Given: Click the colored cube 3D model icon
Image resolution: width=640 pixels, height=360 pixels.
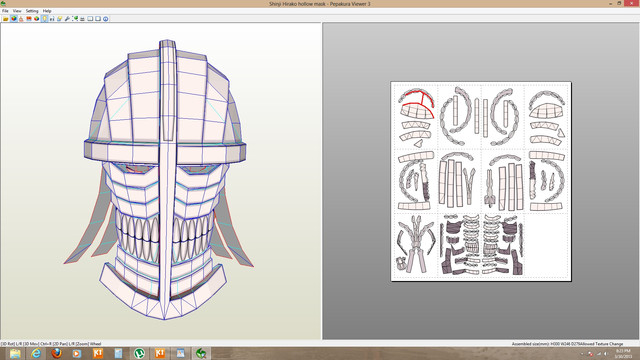Looking at the screenshot, I should 13,19.
